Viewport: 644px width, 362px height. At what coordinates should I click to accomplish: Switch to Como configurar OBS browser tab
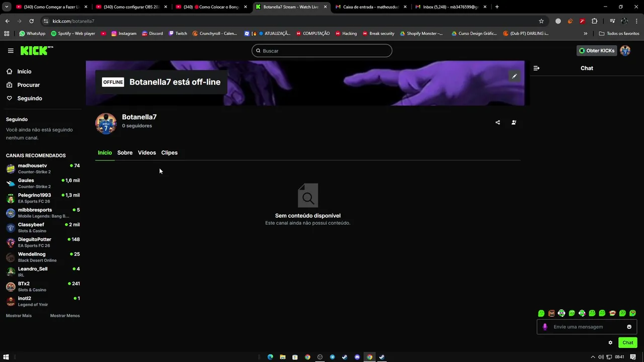(x=131, y=7)
